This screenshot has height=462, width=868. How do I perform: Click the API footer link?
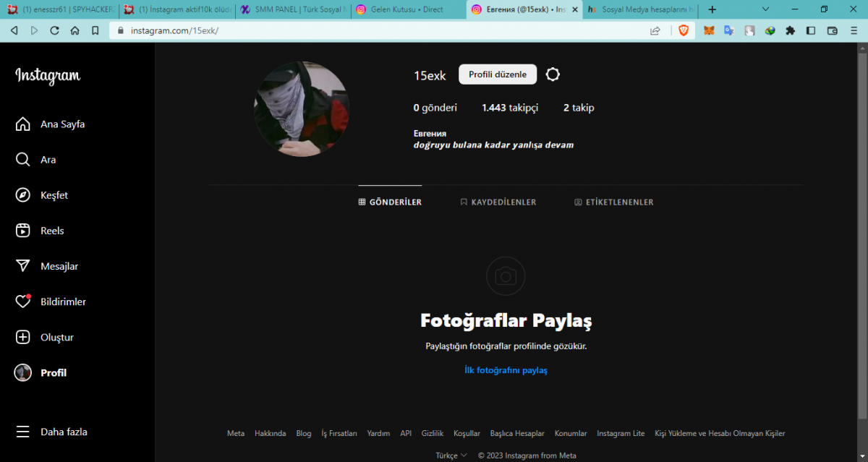click(406, 434)
